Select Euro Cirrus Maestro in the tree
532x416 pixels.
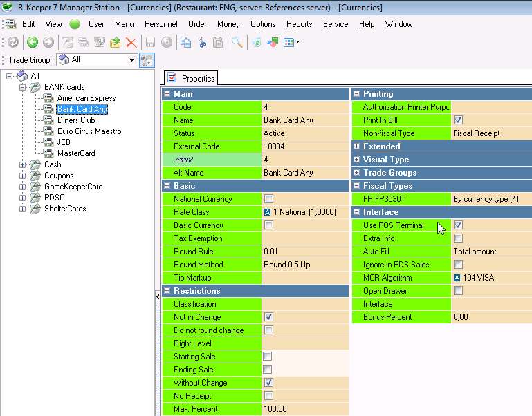89,131
